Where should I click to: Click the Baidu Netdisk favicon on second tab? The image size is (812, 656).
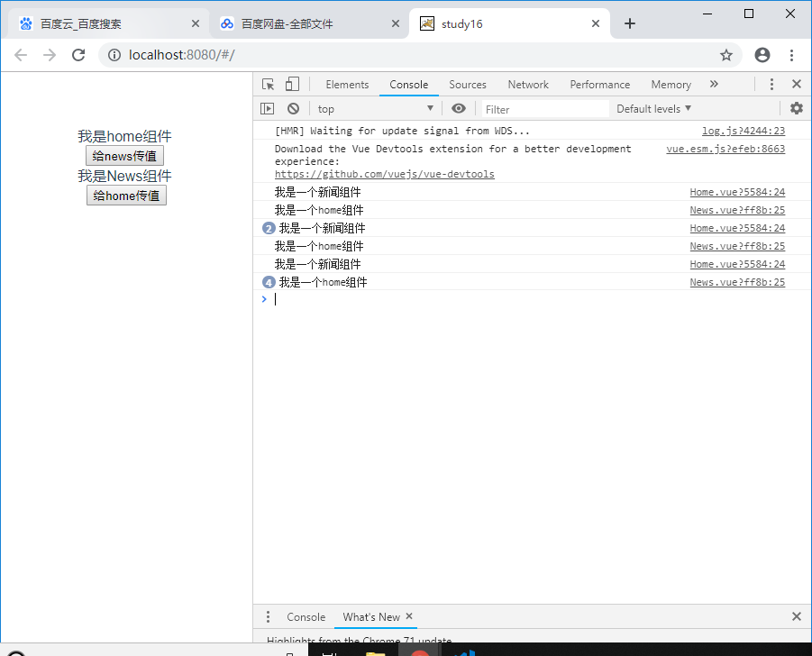click(x=227, y=23)
